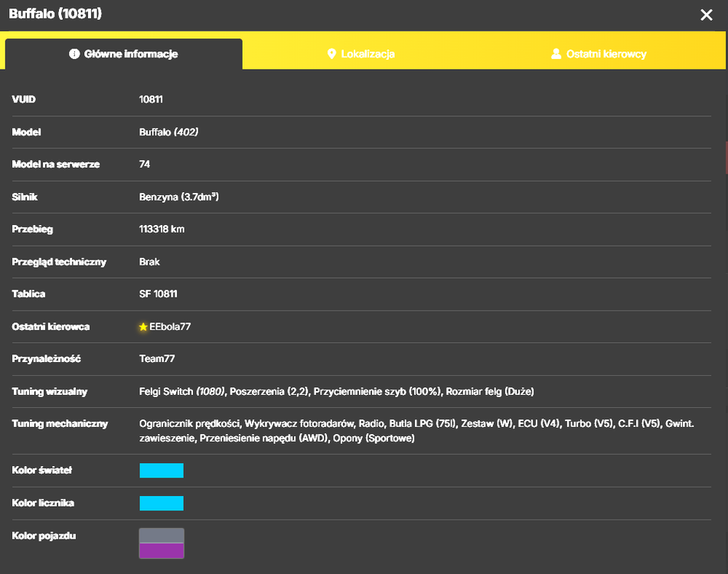Click the Kolor świateł cyan swatch
The height and width of the screenshot is (574, 728).
click(162, 471)
